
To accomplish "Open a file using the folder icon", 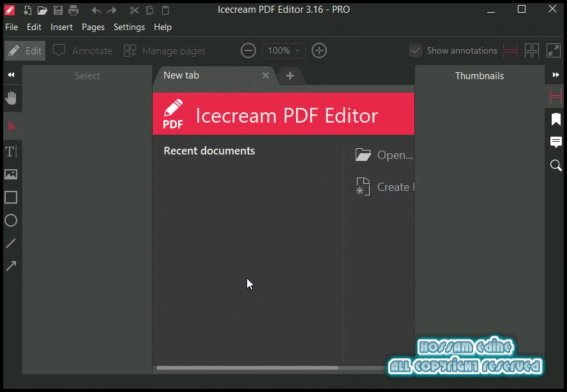I will 42,10.
